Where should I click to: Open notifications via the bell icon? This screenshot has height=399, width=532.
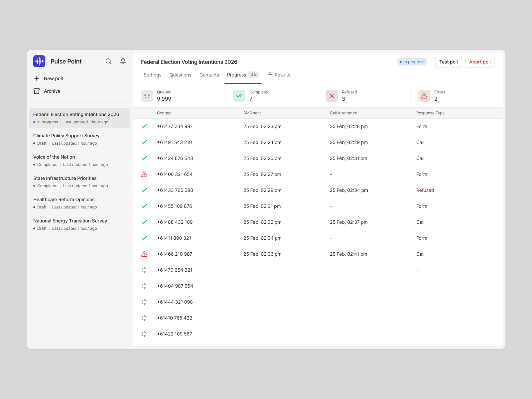pyautogui.click(x=123, y=61)
